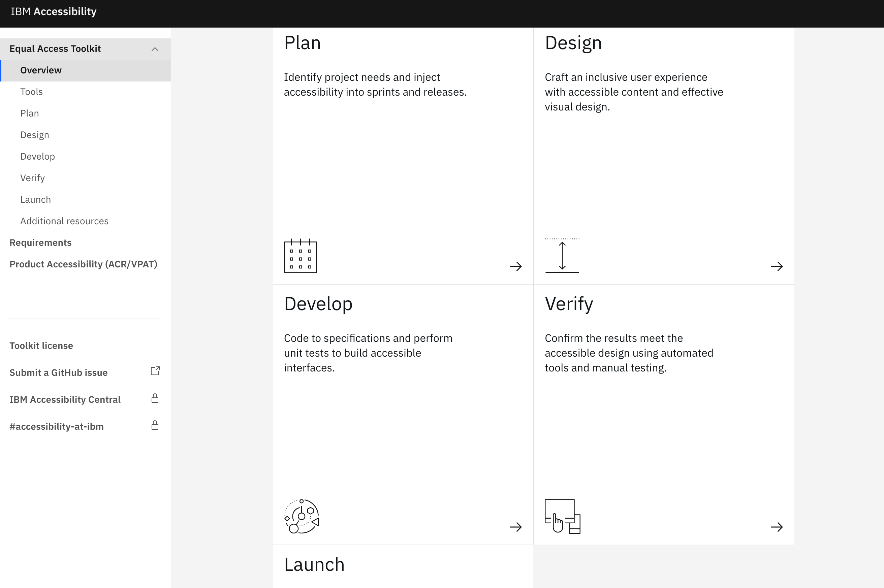
Task: Open the Plan card heading
Action: coord(302,43)
